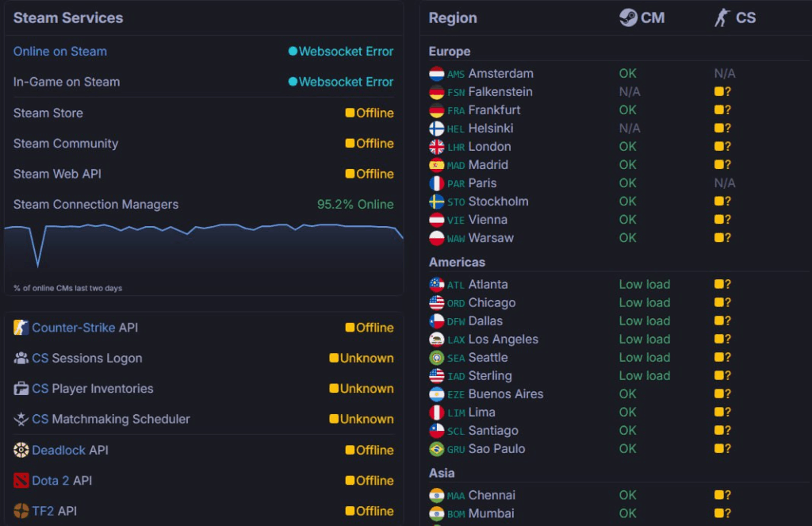This screenshot has height=526, width=812.
Task: Click the CS Player Inventories icon
Action: 21,389
